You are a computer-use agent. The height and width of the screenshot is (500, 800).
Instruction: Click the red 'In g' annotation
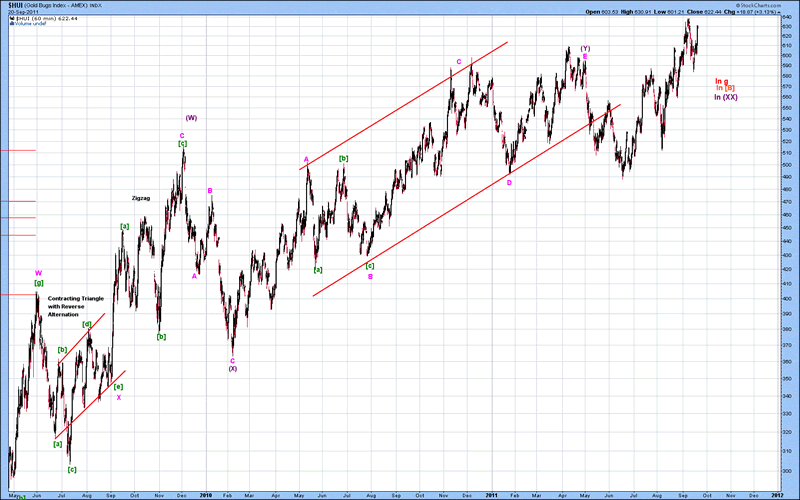point(722,80)
